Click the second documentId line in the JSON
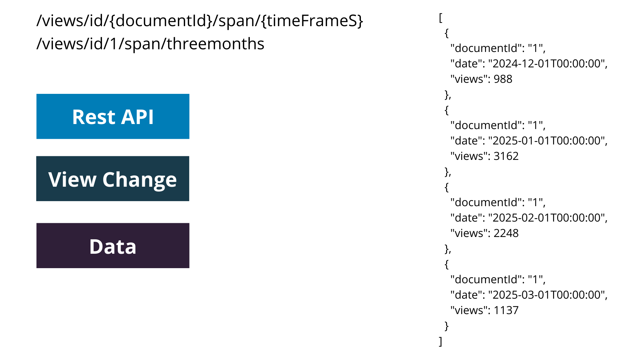The height and width of the screenshot is (362, 644). pyautogui.click(x=498, y=125)
